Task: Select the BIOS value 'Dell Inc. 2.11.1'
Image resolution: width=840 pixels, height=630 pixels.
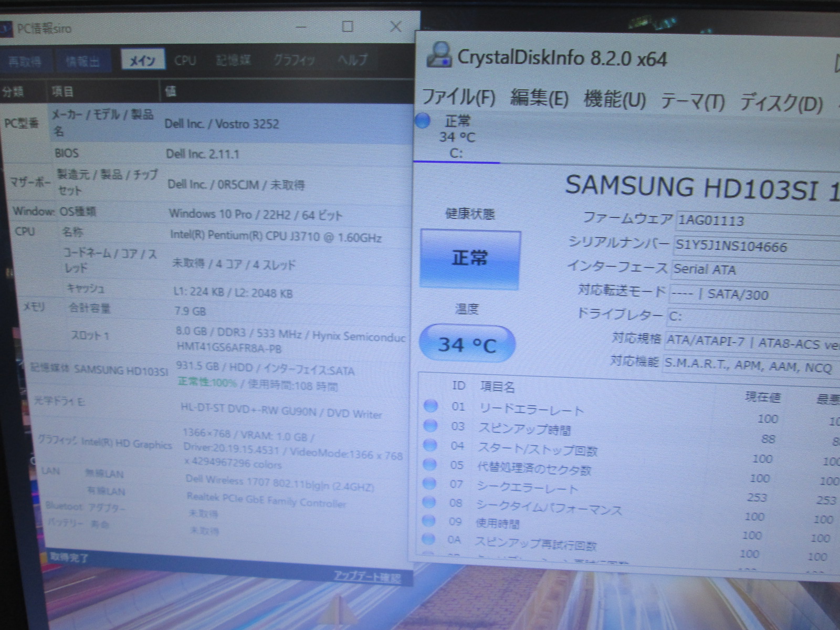Action: tap(202, 154)
